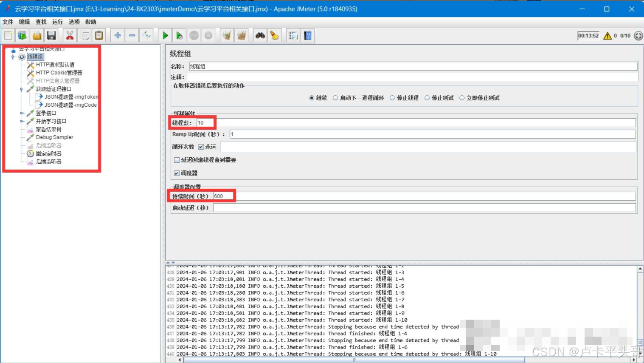The image size is (644, 363).
Task: Collapse the 线程组 tree node handle
Action: 13,57
